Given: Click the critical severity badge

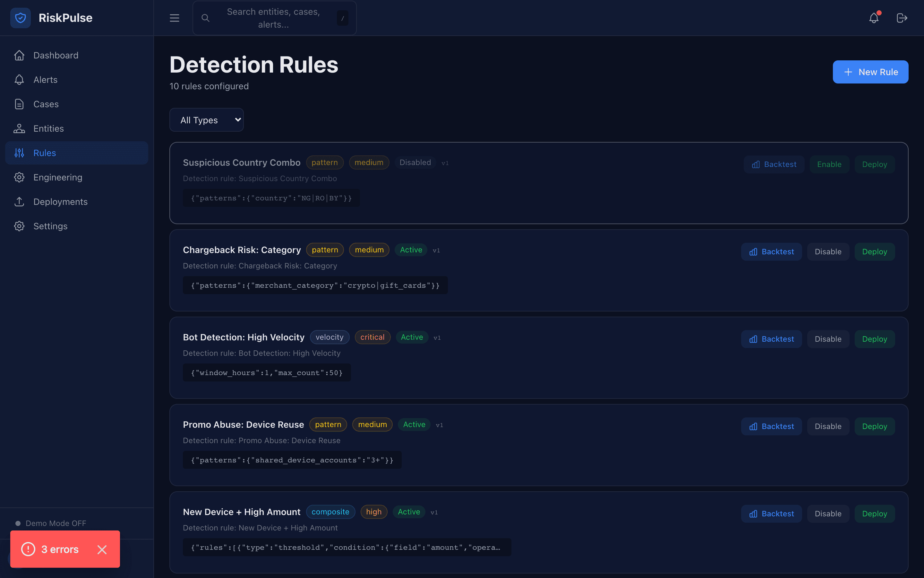Looking at the screenshot, I should (x=372, y=337).
